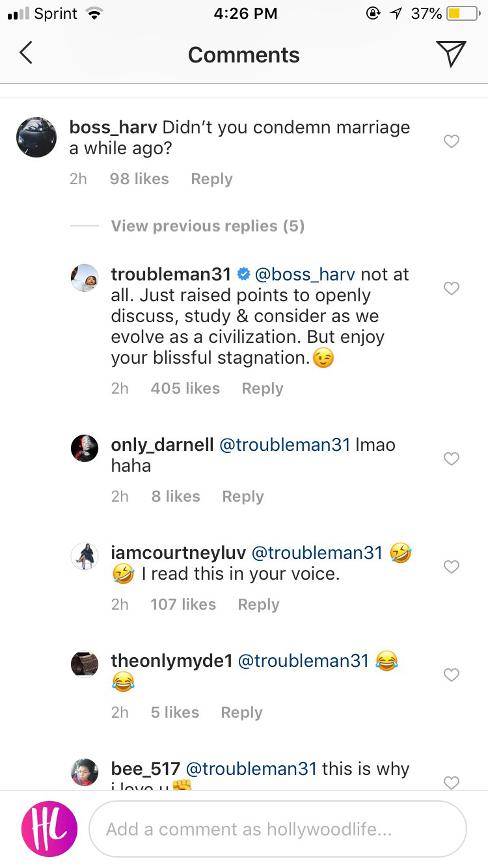Tap troubleman31 avatar thumbnail

coord(85,278)
